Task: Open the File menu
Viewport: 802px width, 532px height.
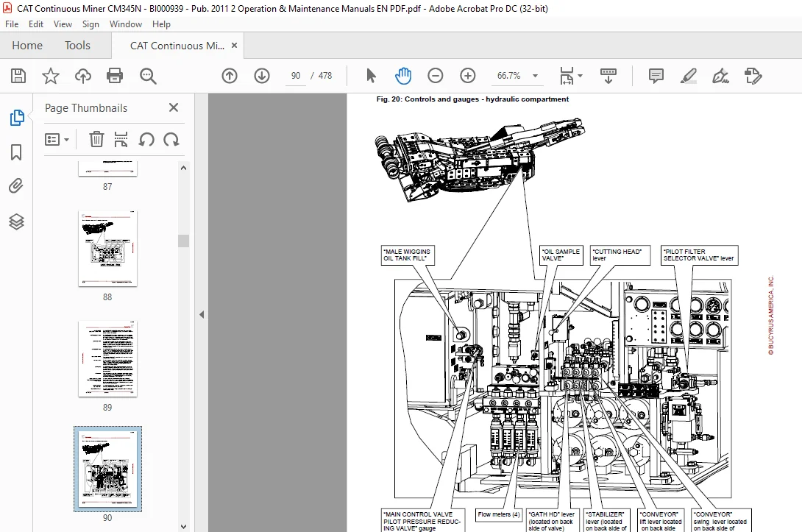Action: (12, 24)
